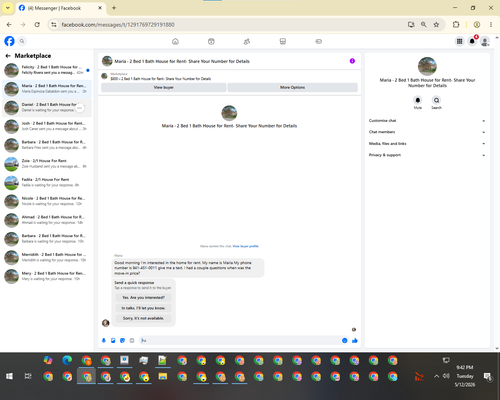The image size is (500, 400).
Task: Send a voice clip with microphone icon
Action: pos(104,340)
